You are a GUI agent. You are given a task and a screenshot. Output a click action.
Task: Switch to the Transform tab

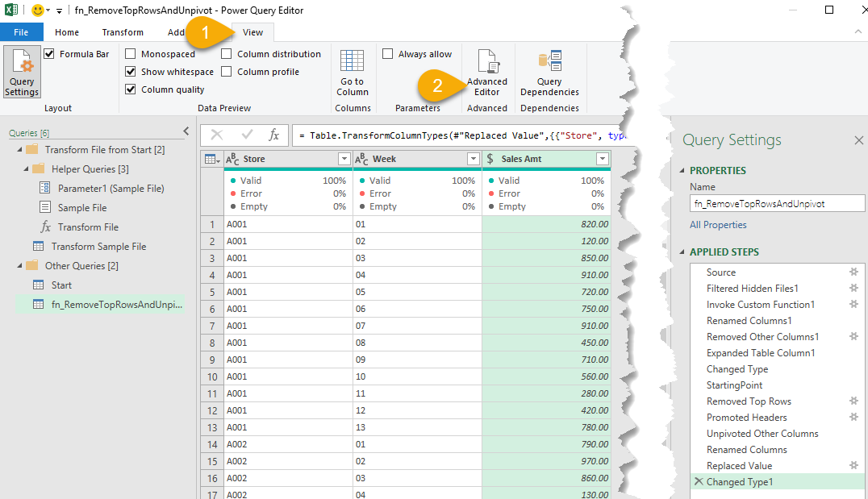[123, 32]
